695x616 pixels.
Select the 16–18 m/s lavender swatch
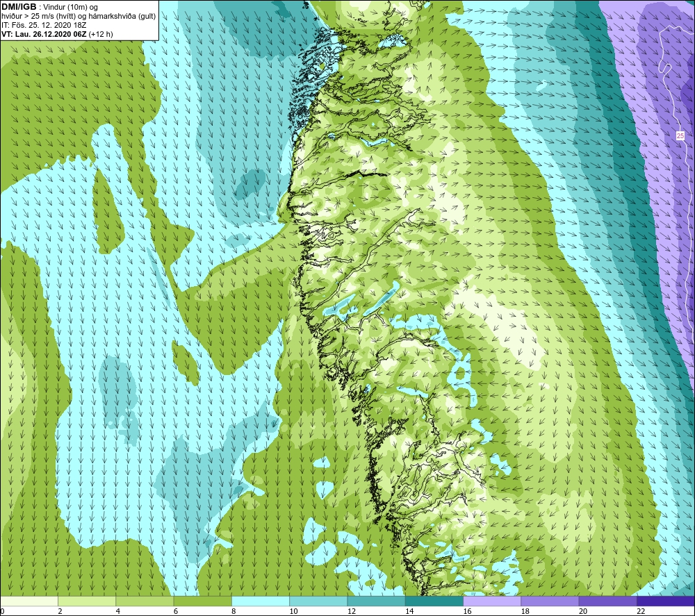492,601
